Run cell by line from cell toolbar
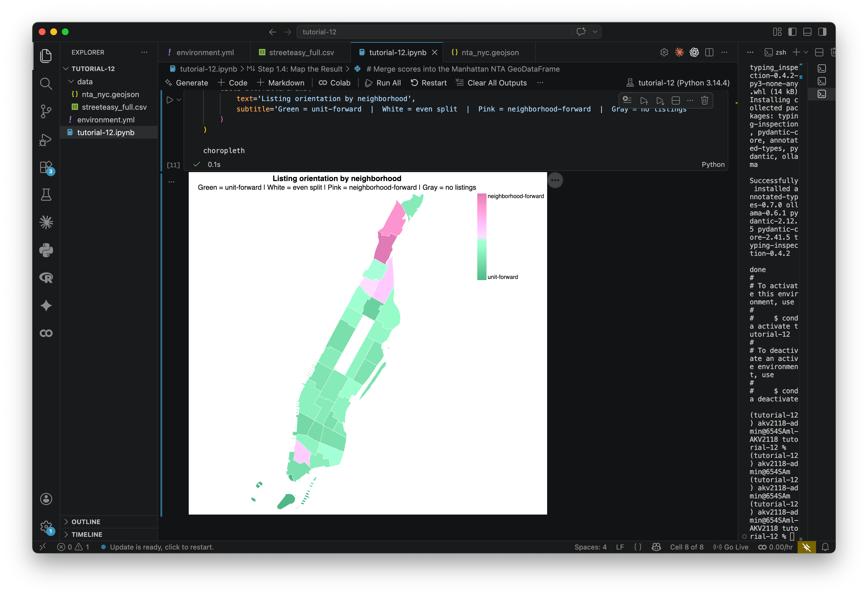868x596 pixels. tap(627, 100)
